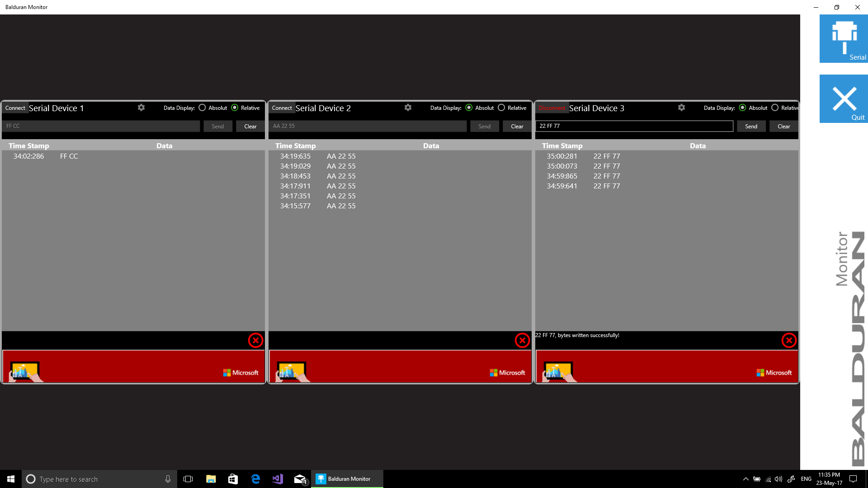This screenshot has width=868, height=488.
Task: Open Serial Device 3 settings gear
Action: pyautogui.click(x=681, y=108)
